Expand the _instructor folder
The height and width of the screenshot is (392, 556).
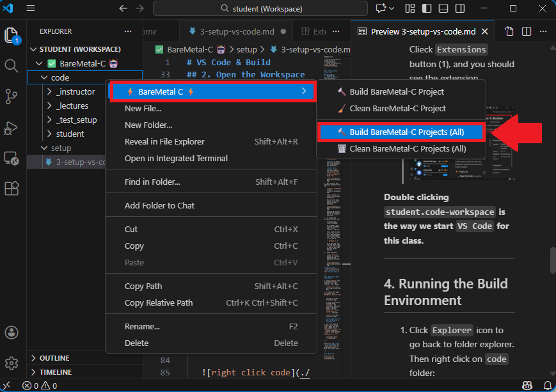click(x=51, y=92)
